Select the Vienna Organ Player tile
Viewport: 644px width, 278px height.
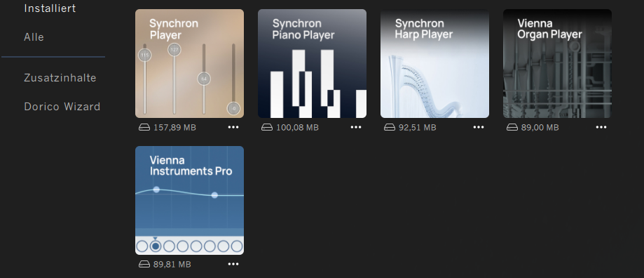557,63
